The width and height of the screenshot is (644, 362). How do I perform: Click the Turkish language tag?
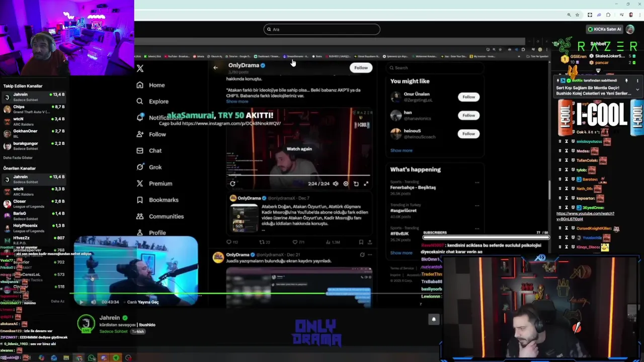pyautogui.click(x=138, y=332)
